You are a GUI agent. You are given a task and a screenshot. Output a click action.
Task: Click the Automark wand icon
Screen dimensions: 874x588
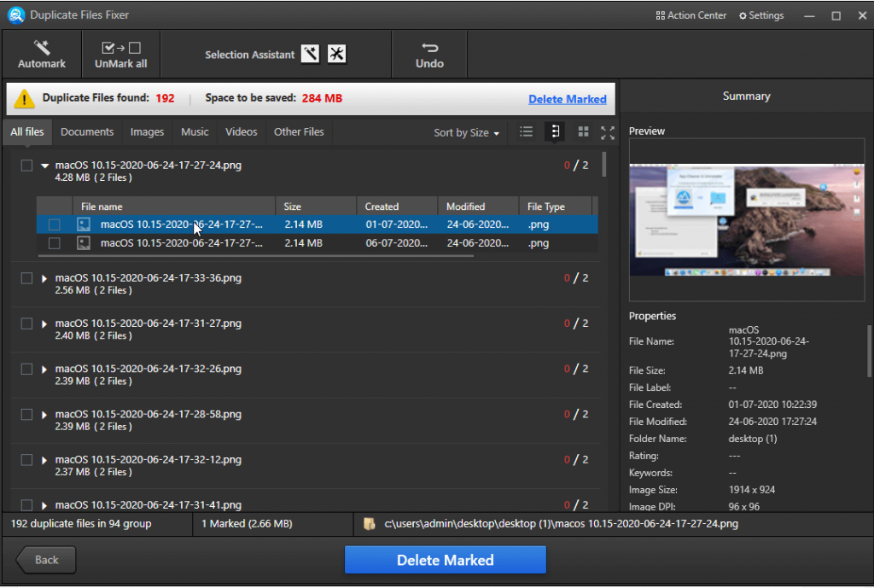click(x=42, y=48)
